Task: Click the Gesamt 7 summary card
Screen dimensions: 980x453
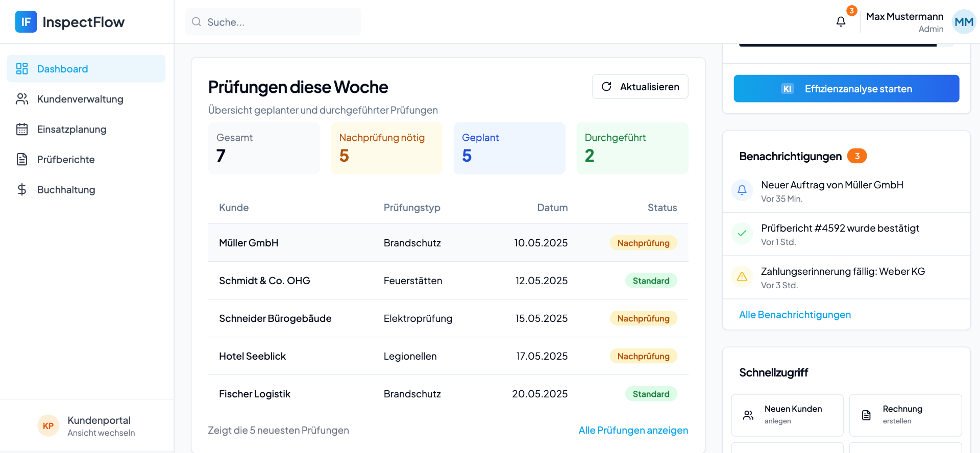Action: [264, 148]
